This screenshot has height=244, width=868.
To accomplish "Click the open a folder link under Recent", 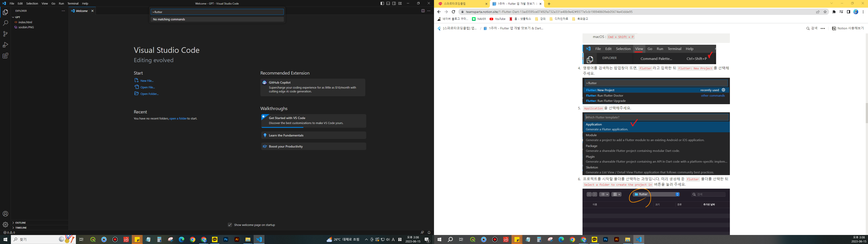I will point(178,119).
